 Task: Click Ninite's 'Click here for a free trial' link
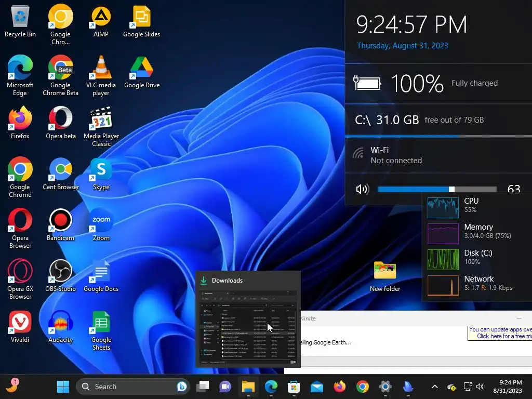(x=504, y=336)
